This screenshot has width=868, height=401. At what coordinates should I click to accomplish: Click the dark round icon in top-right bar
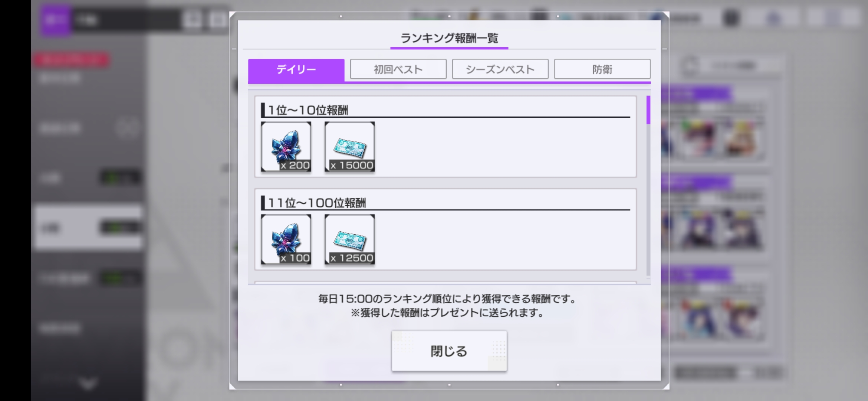pos(731,18)
